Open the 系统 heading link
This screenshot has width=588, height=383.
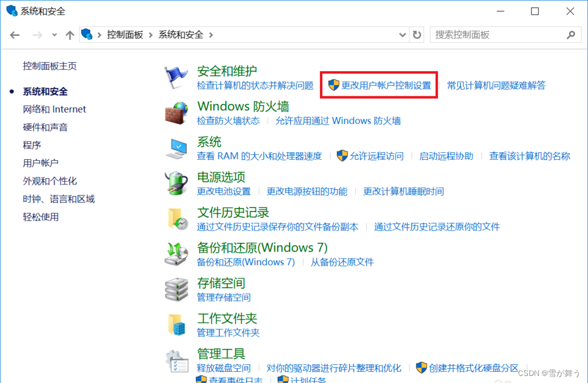[209, 142]
